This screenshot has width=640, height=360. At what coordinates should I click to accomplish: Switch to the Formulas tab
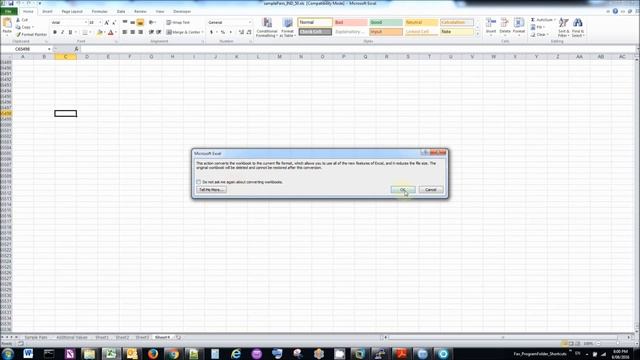click(x=99, y=11)
